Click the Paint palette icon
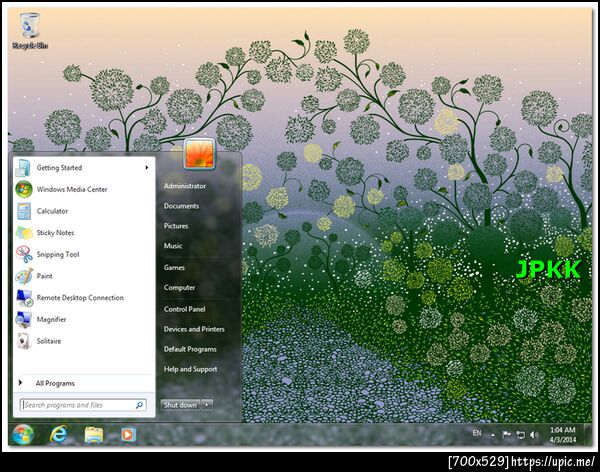 [x=24, y=276]
